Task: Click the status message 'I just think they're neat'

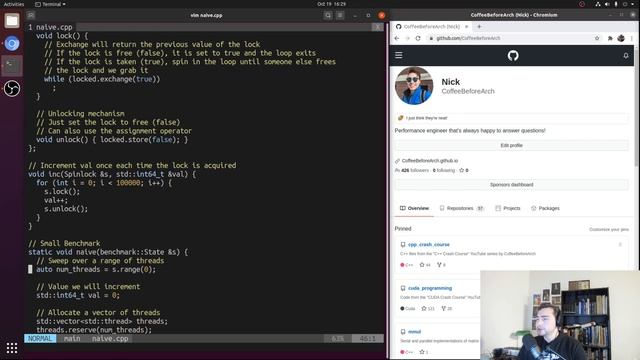Action: pyautogui.click(x=427, y=118)
